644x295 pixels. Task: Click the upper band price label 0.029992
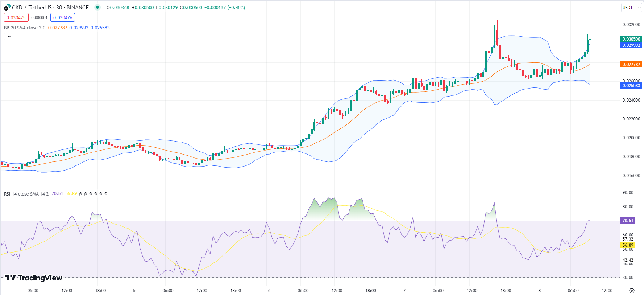tap(631, 45)
